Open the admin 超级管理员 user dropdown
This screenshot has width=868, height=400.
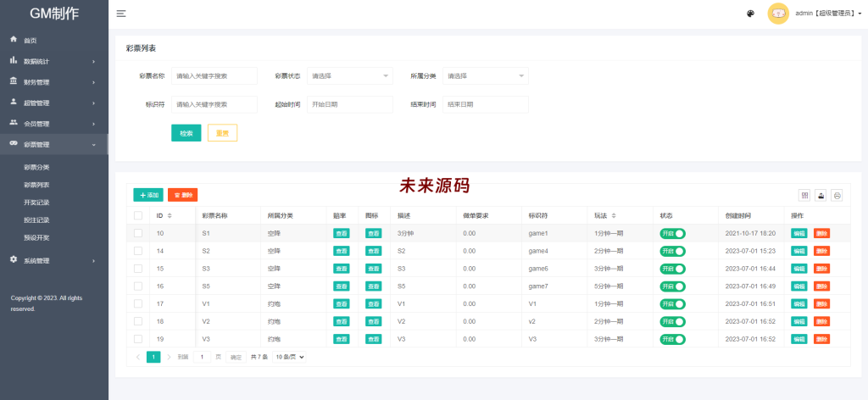pyautogui.click(x=828, y=14)
